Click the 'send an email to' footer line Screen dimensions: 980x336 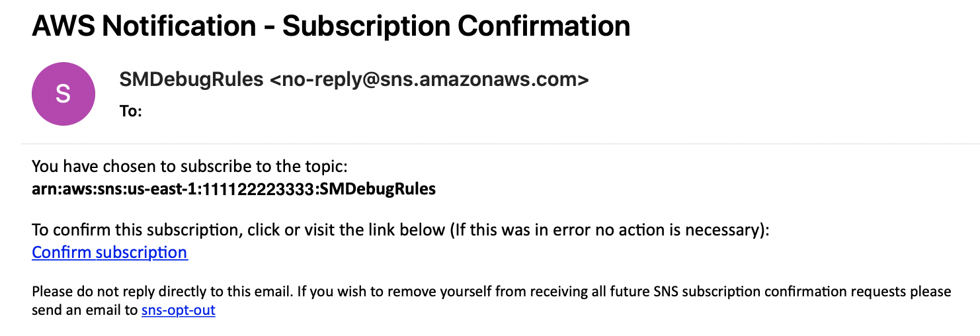pos(85,309)
